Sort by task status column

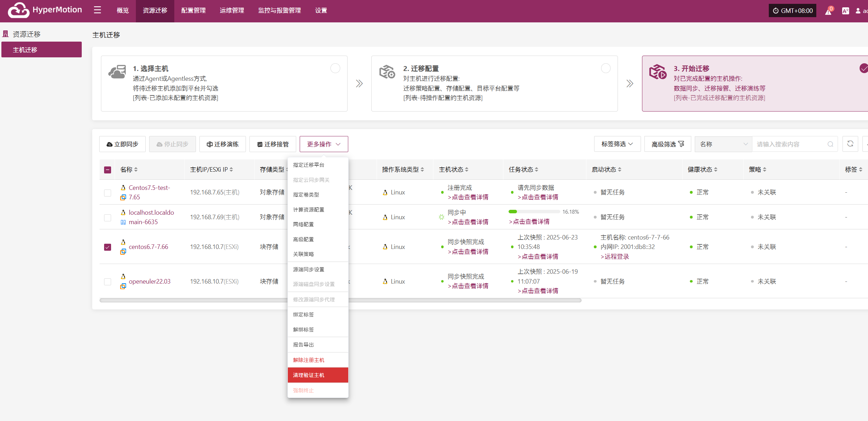click(x=537, y=170)
